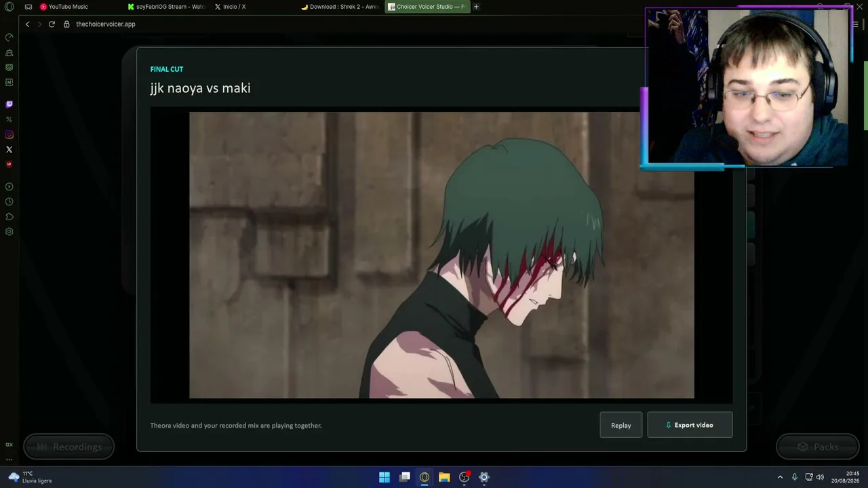Open the workspaces tab-island icon
868x488 pixels.
[x=28, y=7]
